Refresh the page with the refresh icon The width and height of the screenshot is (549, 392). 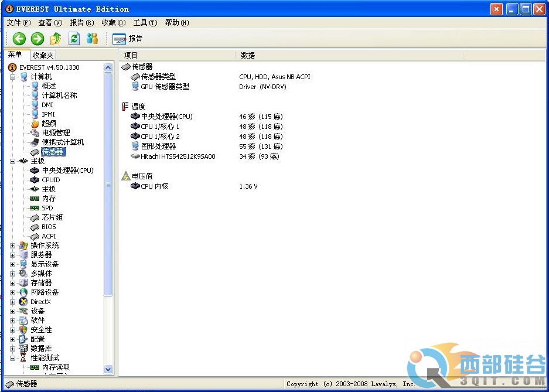coord(74,39)
